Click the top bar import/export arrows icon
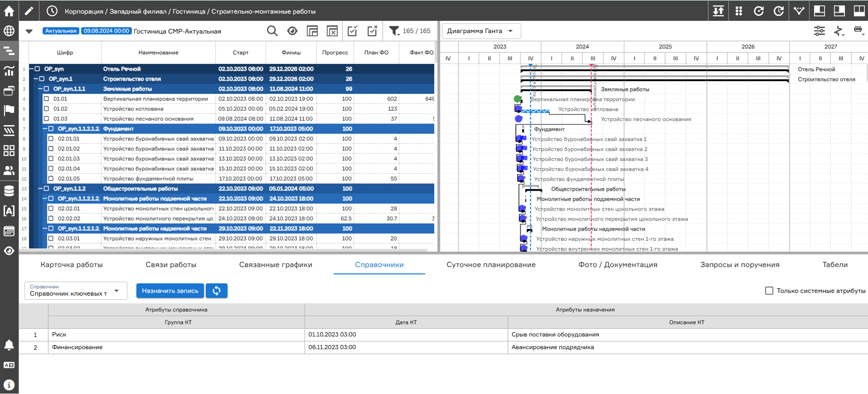The image size is (868, 394). point(718,11)
